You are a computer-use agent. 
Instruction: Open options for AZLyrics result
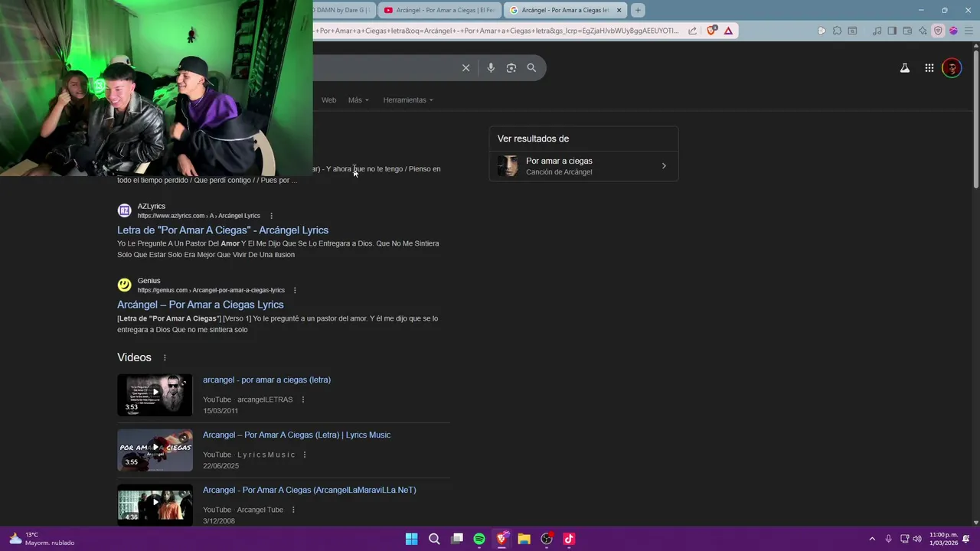(271, 216)
